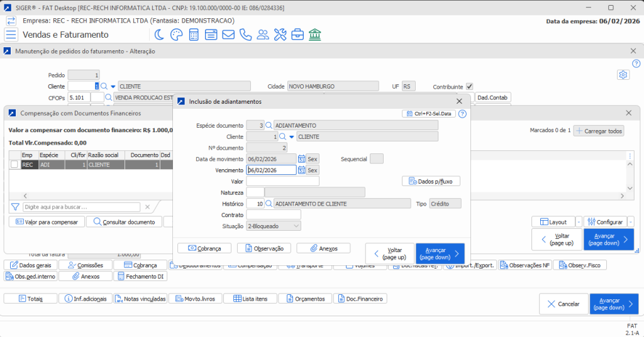
Task: Toggle dark mode moon icon
Action: pos(160,35)
